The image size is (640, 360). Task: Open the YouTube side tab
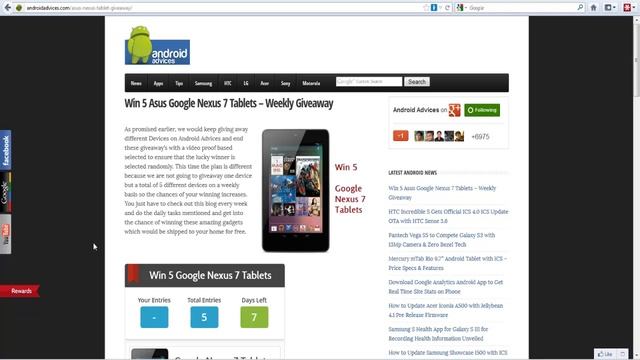coord(6,234)
